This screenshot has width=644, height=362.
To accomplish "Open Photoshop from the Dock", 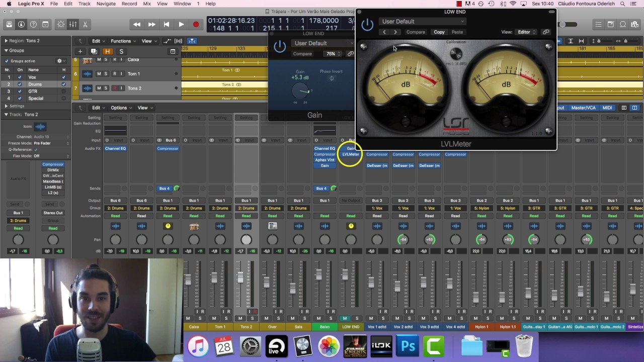I will coord(408,346).
